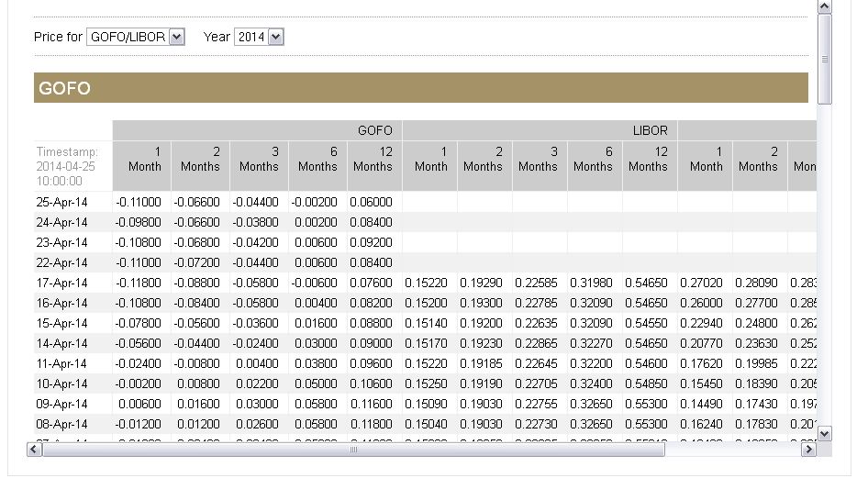Select the 14-Apr-14 date row label

click(61, 343)
